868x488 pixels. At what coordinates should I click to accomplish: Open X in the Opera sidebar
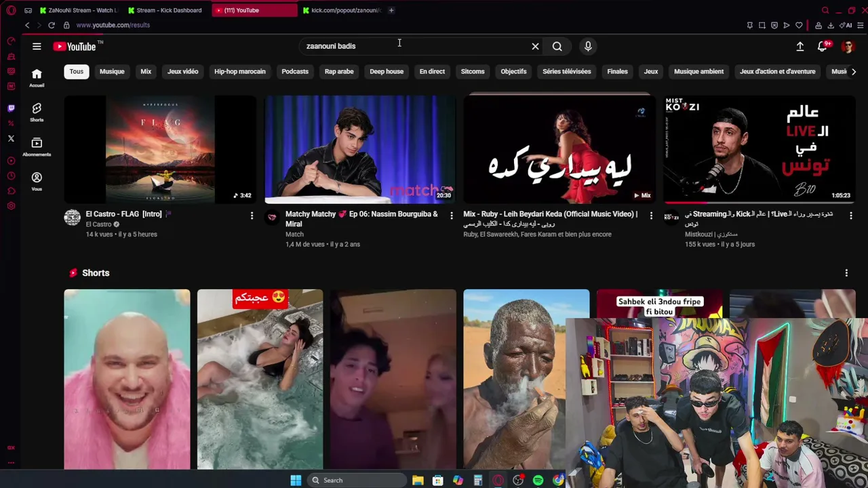click(x=11, y=138)
